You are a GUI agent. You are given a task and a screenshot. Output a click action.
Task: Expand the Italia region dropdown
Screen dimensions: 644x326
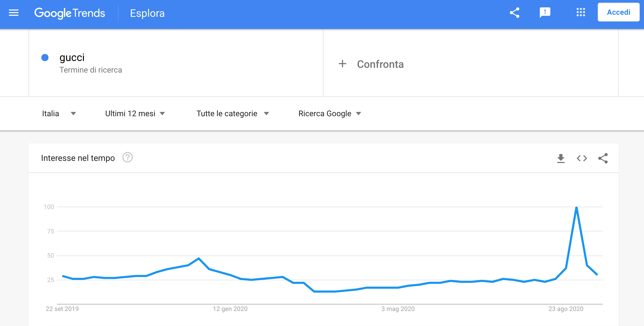click(59, 114)
